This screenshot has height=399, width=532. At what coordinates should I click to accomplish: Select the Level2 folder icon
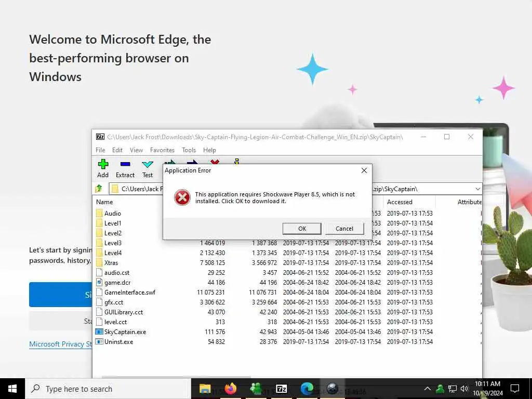[x=99, y=233]
